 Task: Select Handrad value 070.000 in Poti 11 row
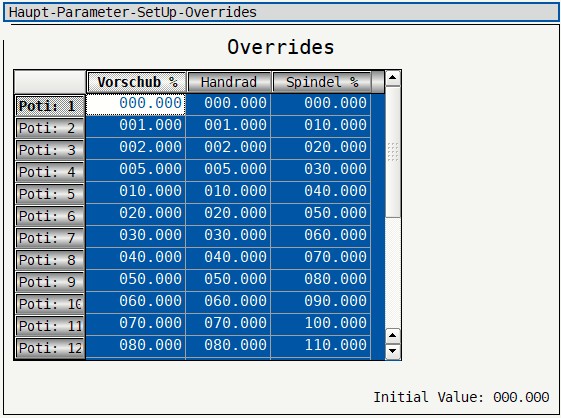[x=228, y=324]
